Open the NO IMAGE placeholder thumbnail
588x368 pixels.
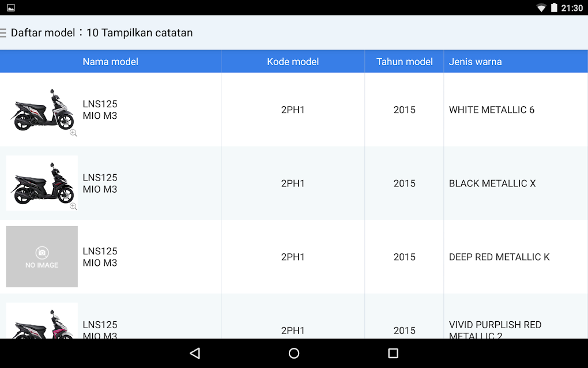42,257
